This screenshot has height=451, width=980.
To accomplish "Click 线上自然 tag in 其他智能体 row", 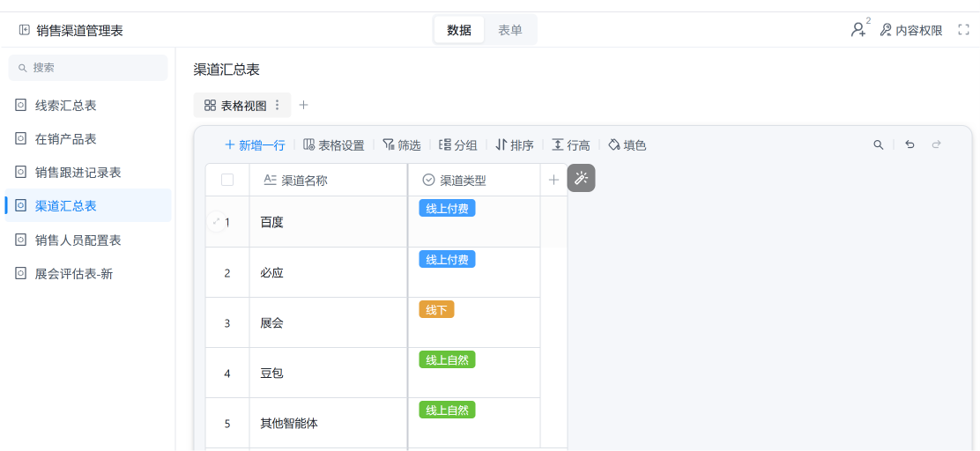I will point(447,410).
